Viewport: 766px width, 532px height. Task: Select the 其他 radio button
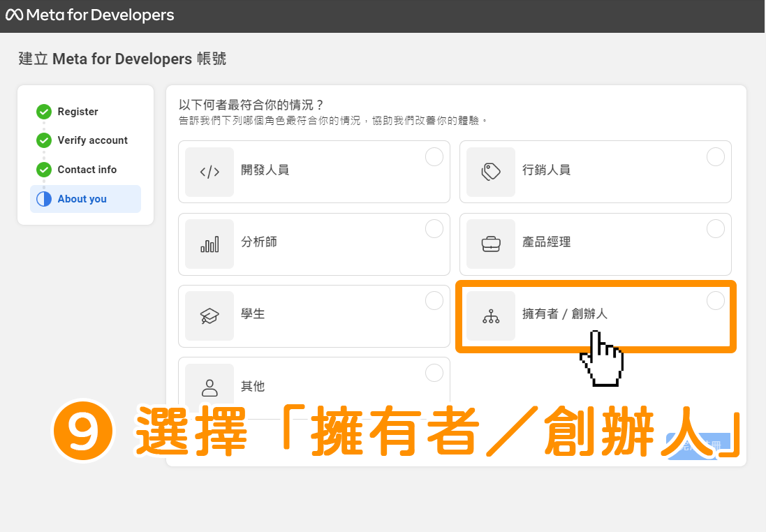[434, 373]
